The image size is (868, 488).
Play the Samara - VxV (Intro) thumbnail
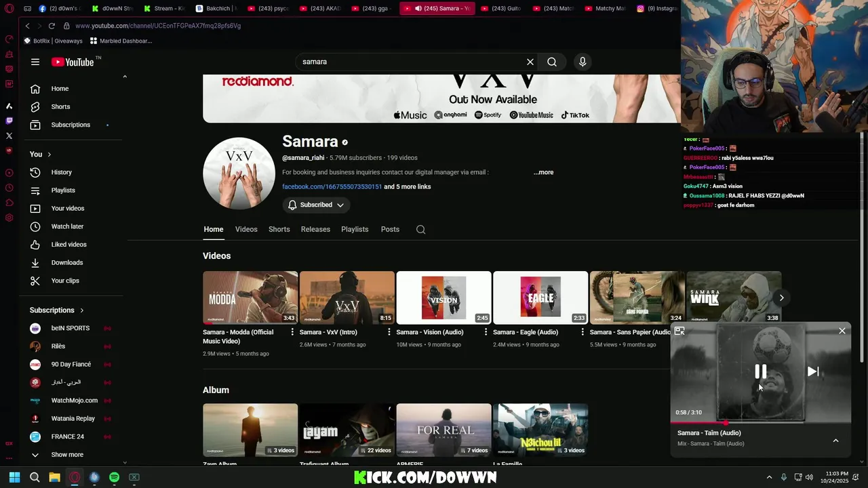[x=347, y=298]
